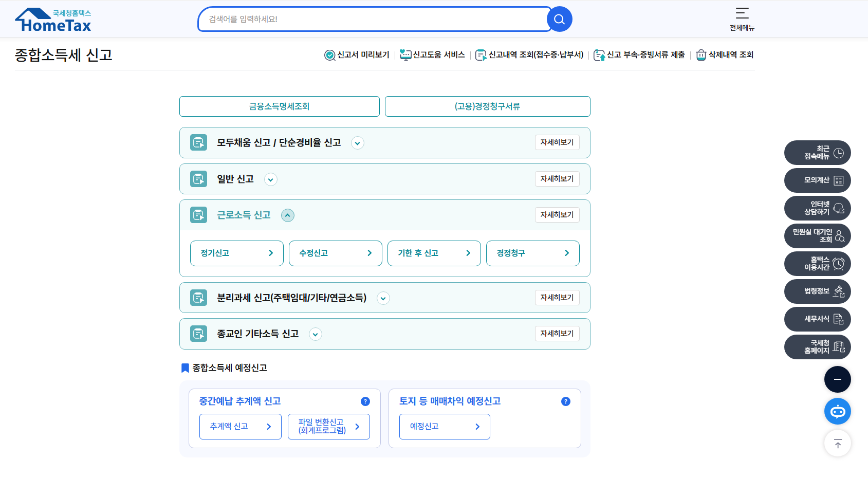This screenshot has width=868, height=477.
Task: Open 최근 접속메뉴 side button
Action: pyautogui.click(x=818, y=153)
